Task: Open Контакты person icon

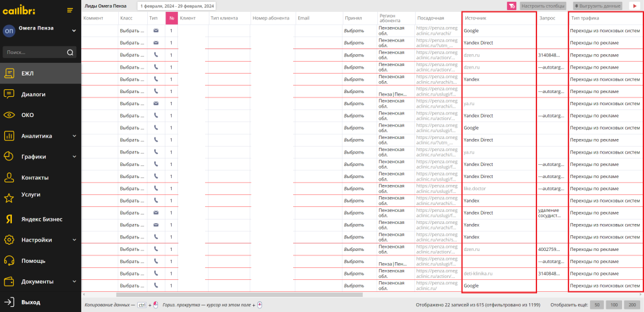Action: pos(9,178)
